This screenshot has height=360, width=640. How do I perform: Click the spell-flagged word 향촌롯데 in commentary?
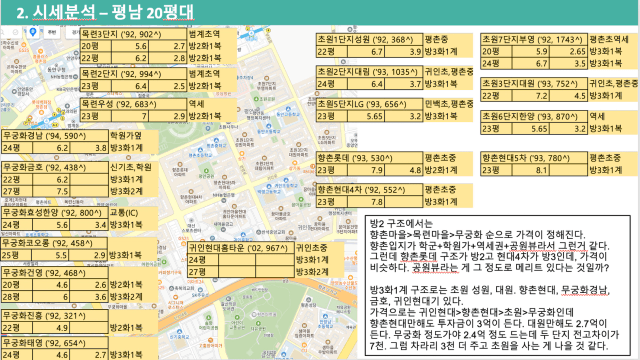[418, 257]
